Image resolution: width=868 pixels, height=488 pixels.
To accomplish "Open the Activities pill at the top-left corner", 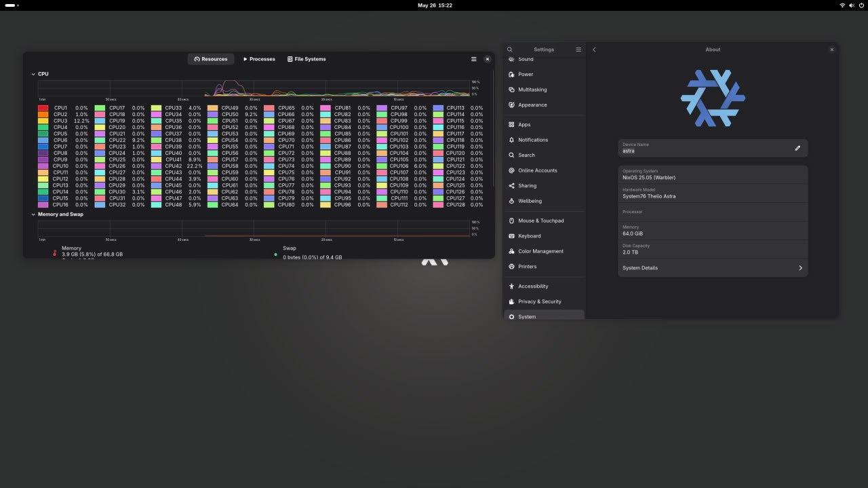I will point(11,5).
